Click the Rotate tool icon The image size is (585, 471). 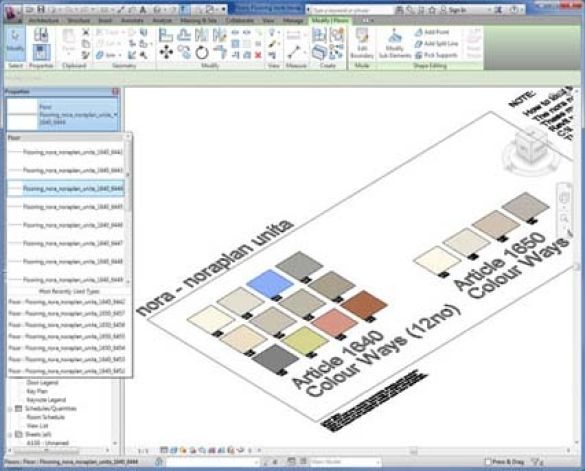tap(202, 52)
